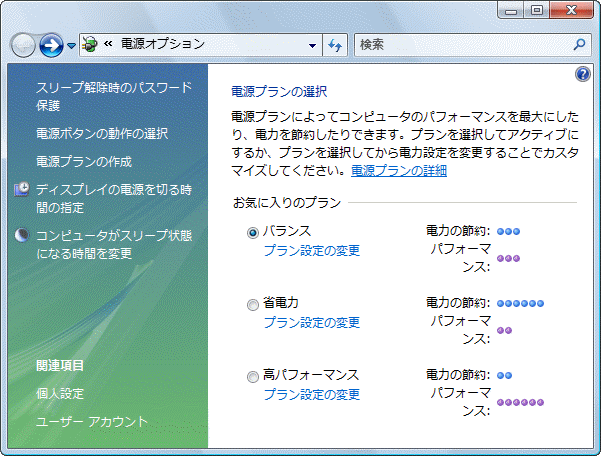
Task: Open ユーザー アカウント related link
Action: pos(92,422)
